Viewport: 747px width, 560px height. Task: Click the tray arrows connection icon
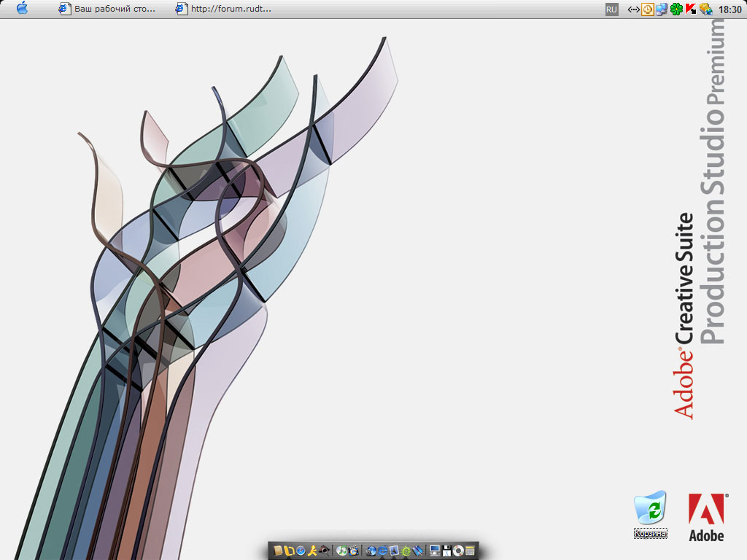click(633, 9)
